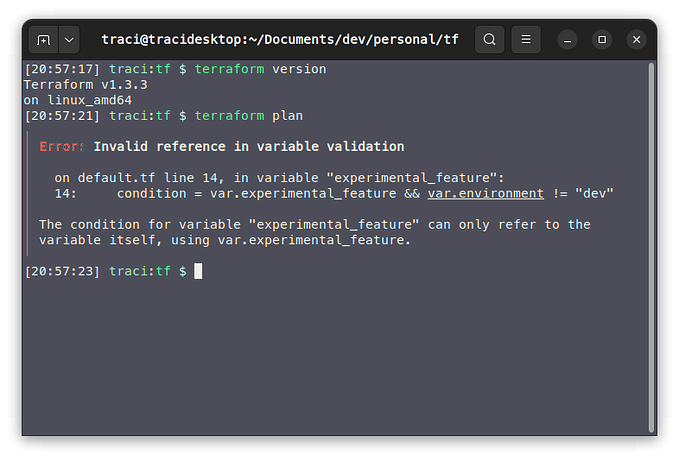Click the [20:57:21] timestamp
679x460 pixels.
62,116
